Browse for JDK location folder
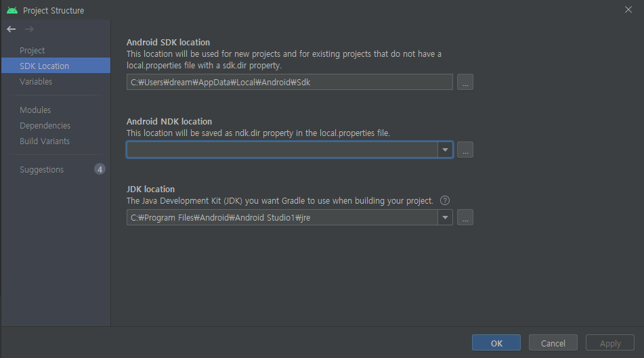The image size is (644, 358). tap(465, 218)
